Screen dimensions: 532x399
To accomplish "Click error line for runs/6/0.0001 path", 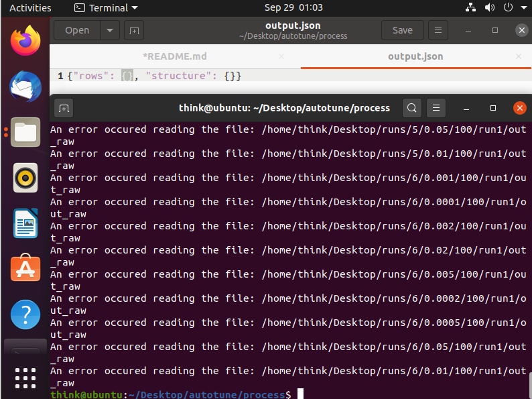I will point(288,208).
